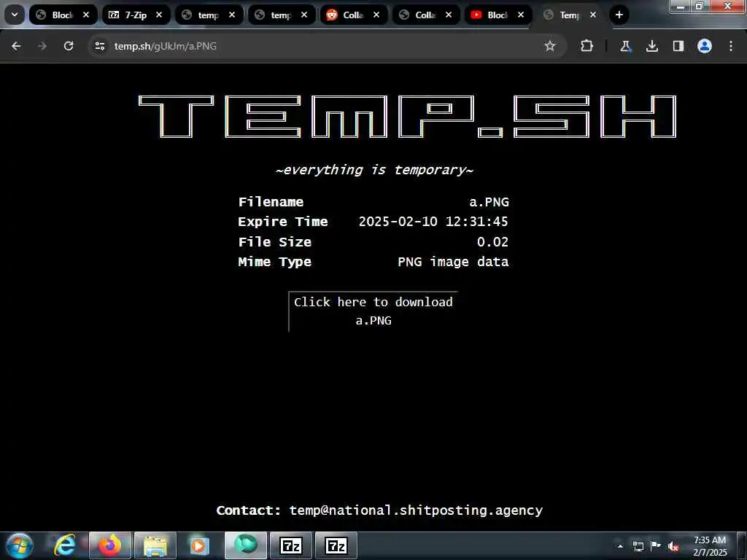
Task: Open site information icon in address bar
Action: (99, 46)
